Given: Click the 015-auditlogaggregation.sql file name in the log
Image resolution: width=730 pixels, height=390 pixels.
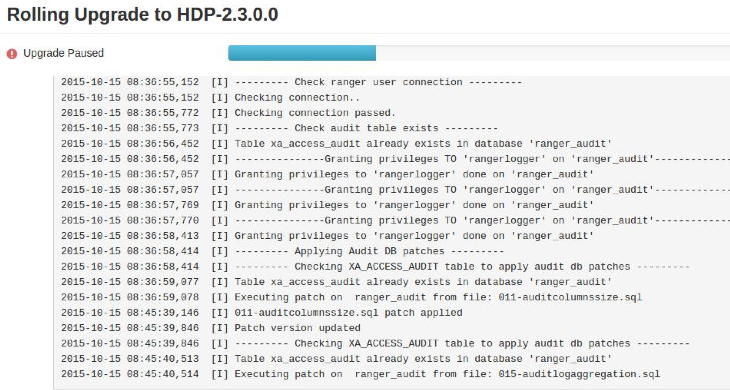Looking at the screenshot, I should click(579, 374).
